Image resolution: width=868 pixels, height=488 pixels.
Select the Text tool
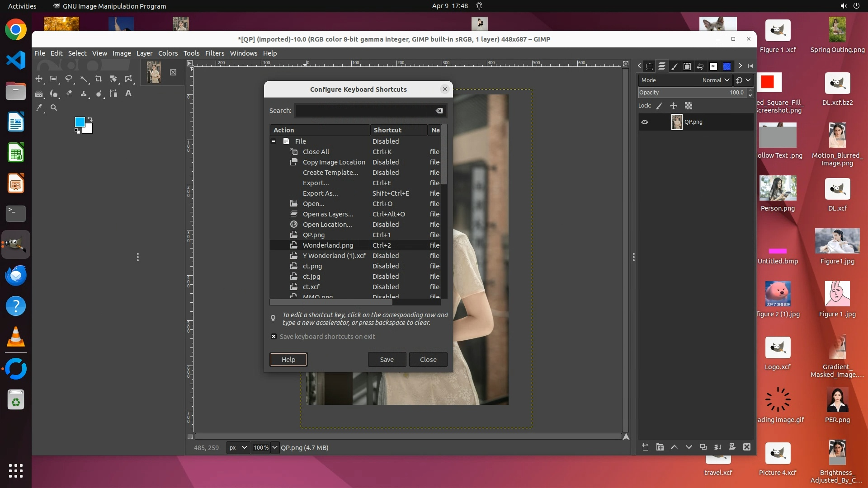[128, 94]
